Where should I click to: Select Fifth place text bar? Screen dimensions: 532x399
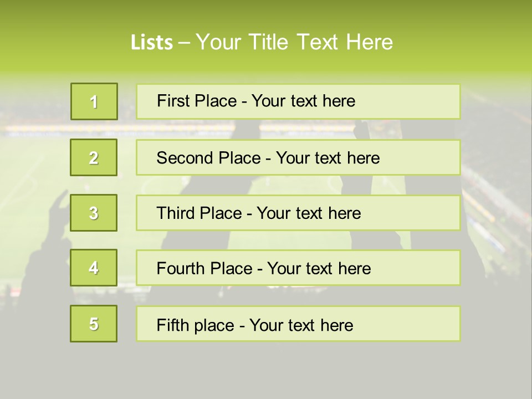298,324
